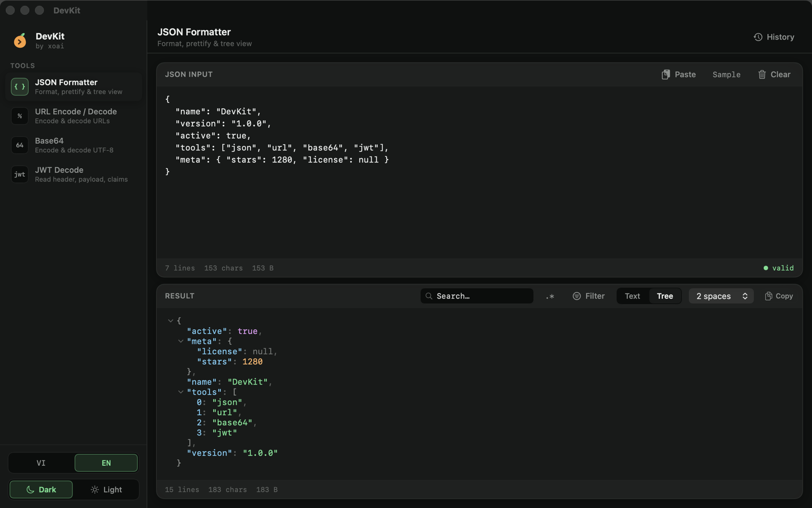Click the "license": null tree row
Screen dimensions: 812x508
click(237, 352)
